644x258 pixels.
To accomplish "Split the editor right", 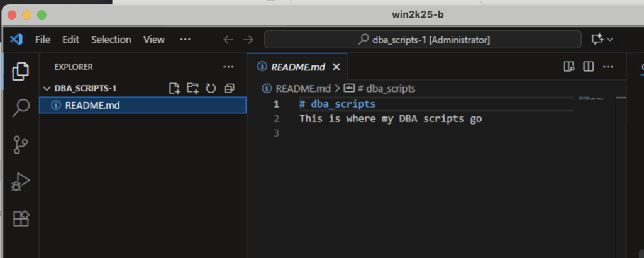I will (x=589, y=67).
